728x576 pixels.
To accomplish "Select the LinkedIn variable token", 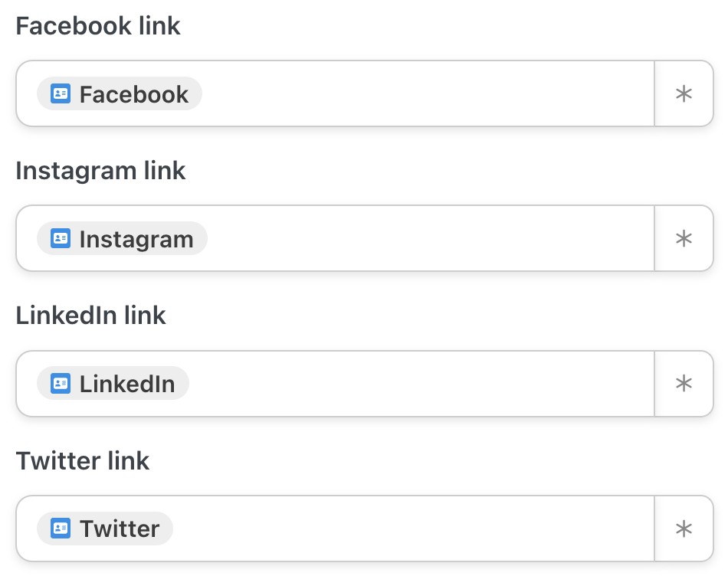I will pyautogui.click(x=127, y=384).
